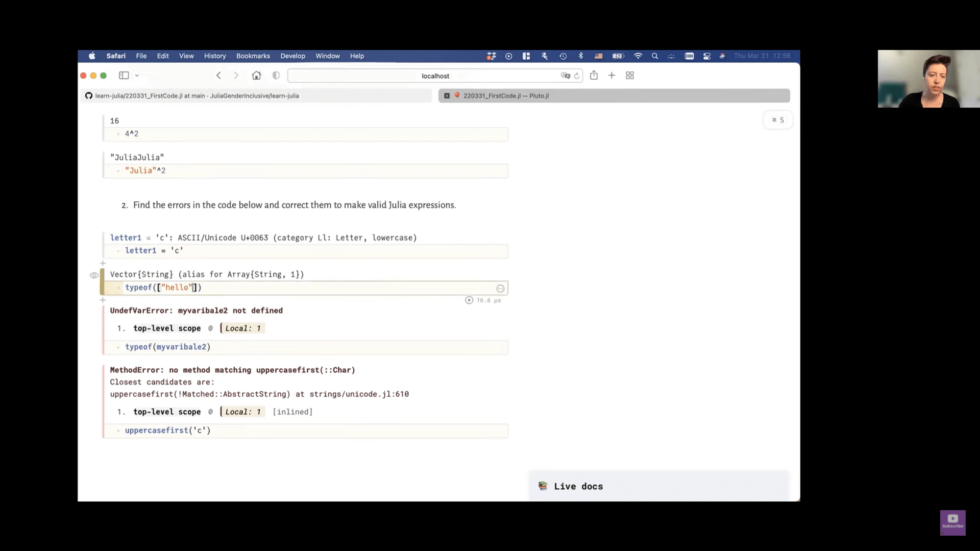Open a new tab

coord(612,75)
